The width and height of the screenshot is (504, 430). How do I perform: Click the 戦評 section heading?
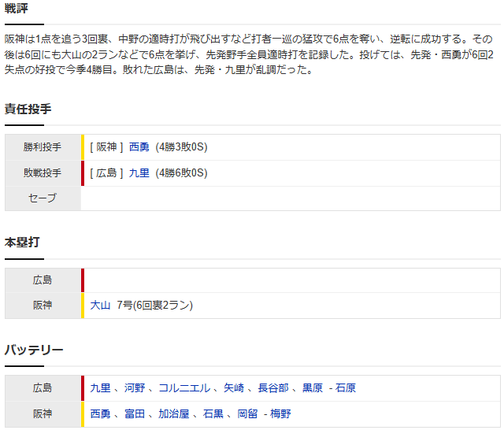pyautogui.click(x=16, y=9)
